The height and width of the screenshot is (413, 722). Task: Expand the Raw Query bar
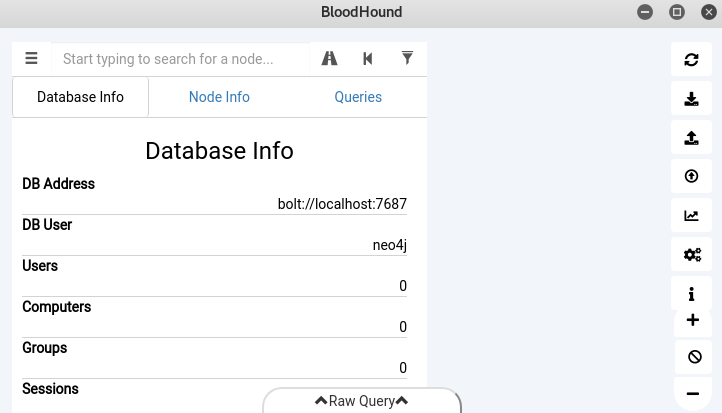tap(362, 401)
